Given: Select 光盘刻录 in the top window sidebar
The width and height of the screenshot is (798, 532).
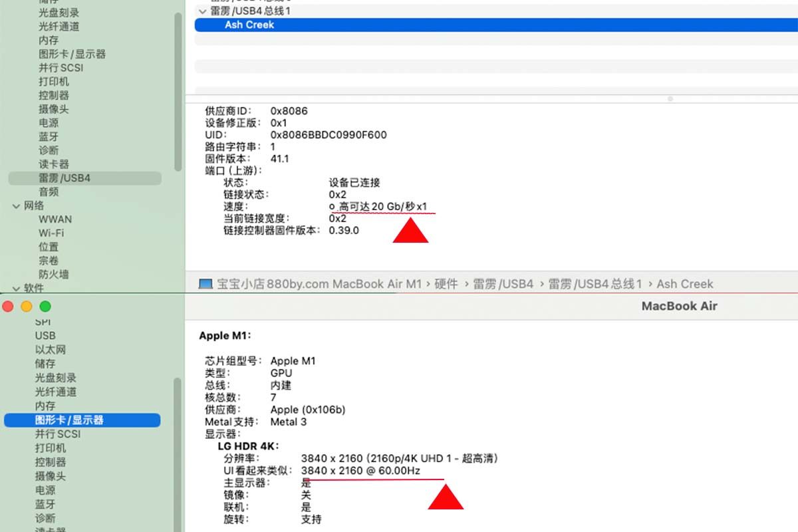Looking at the screenshot, I should point(59,13).
